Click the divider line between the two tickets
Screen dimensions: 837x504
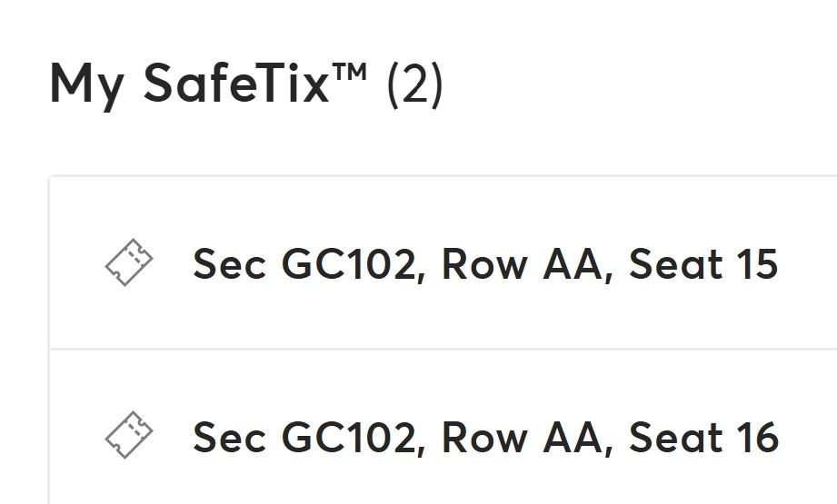pyautogui.click(x=443, y=349)
